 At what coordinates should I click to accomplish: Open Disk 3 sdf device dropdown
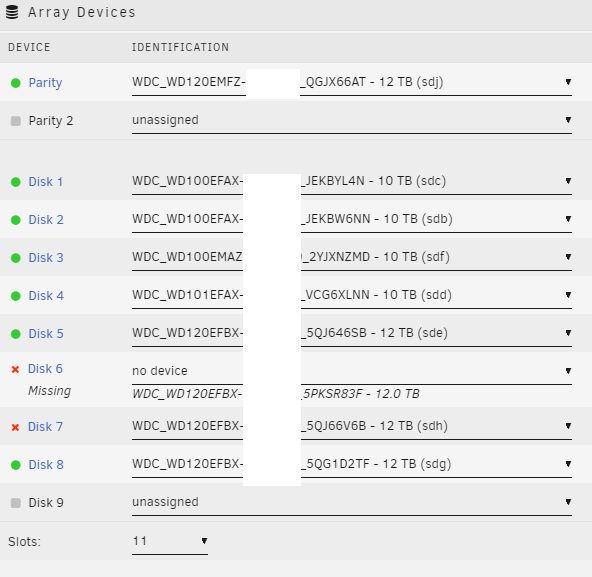tap(352, 258)
